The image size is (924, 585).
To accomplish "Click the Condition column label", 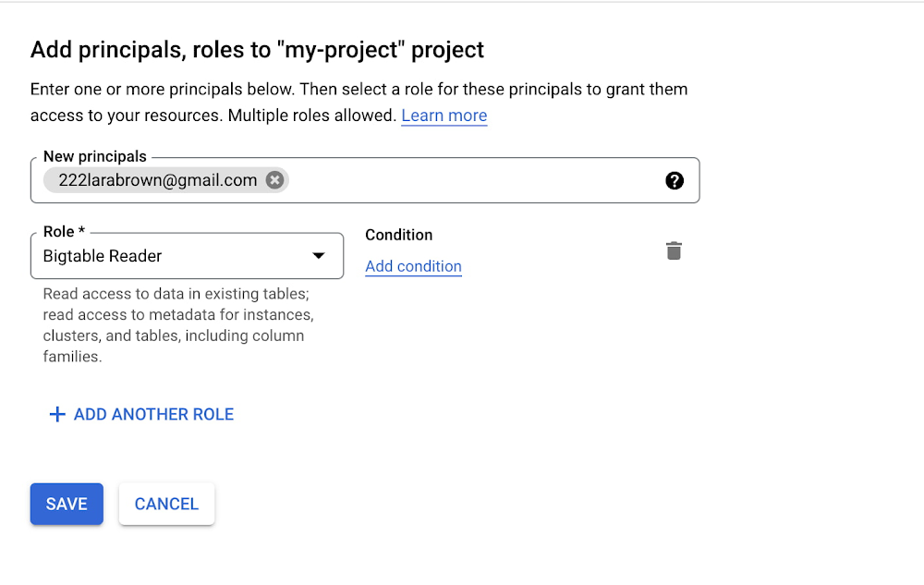I will coord(398,235).
